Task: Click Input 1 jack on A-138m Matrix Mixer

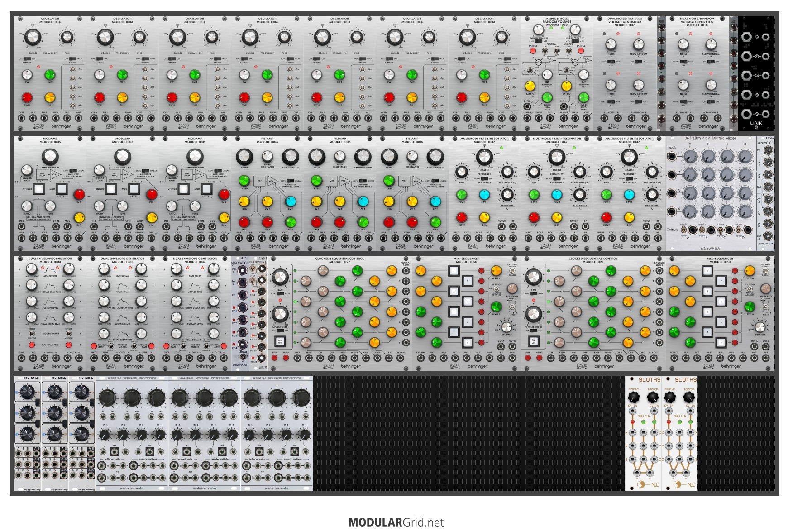Action: coord(673,157)
